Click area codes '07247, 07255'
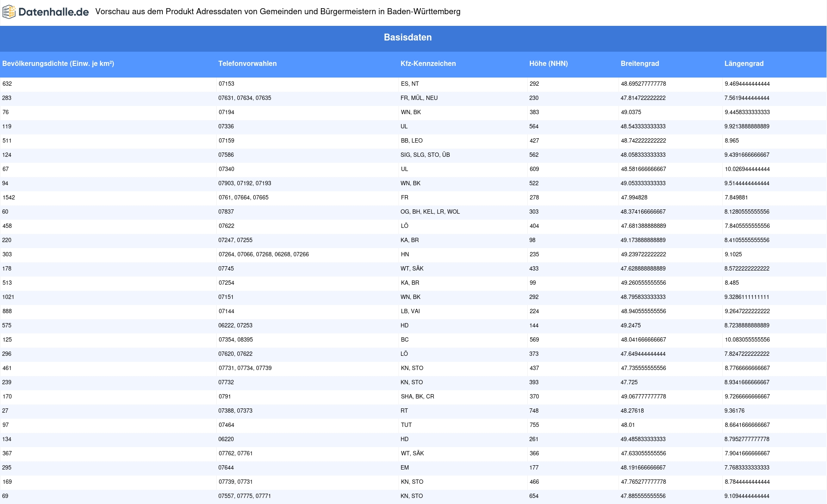827x504 pixels. point(235,240)
